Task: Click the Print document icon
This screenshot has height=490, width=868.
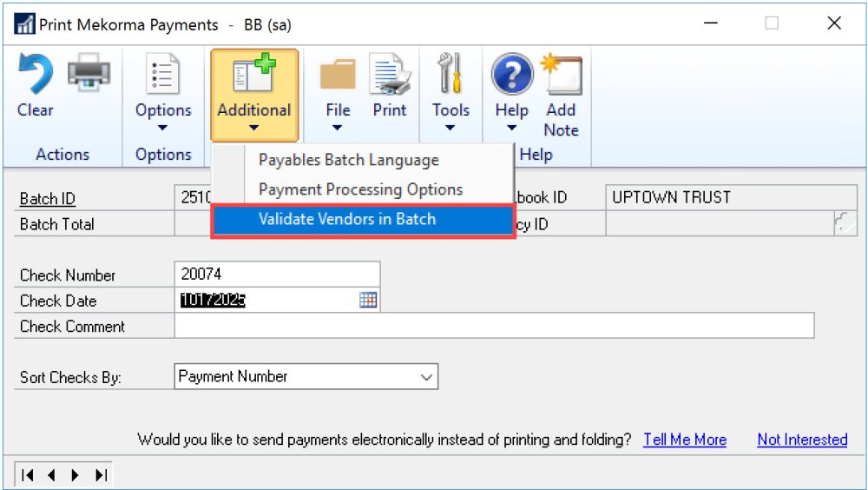Action: [x=390, y=74]
